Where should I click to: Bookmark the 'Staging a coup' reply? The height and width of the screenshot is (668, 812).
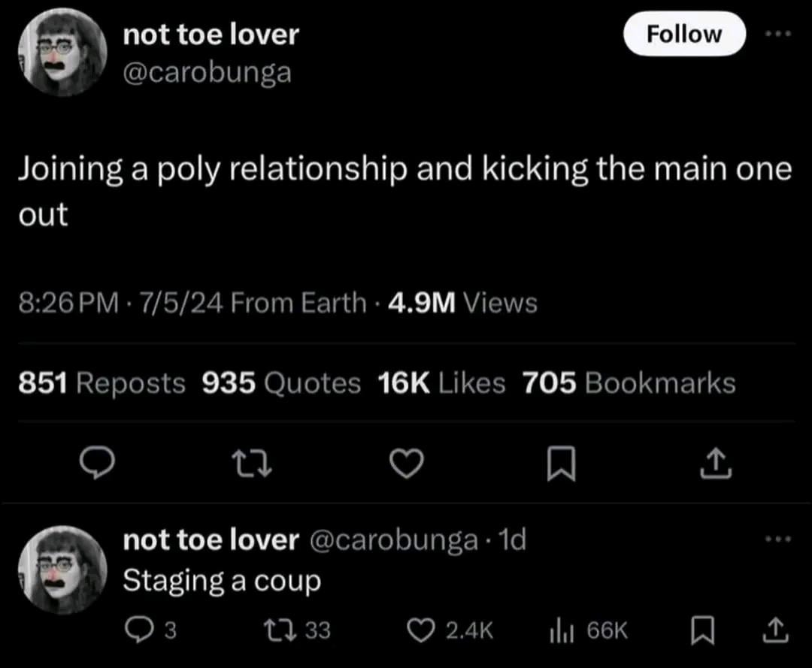(x=703, y=630)
